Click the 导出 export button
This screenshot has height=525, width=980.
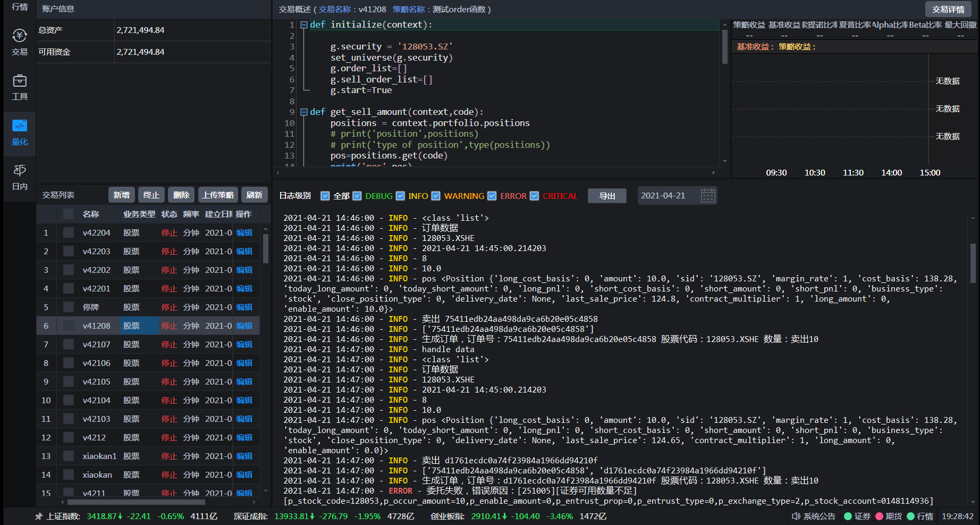click(607, 196)
